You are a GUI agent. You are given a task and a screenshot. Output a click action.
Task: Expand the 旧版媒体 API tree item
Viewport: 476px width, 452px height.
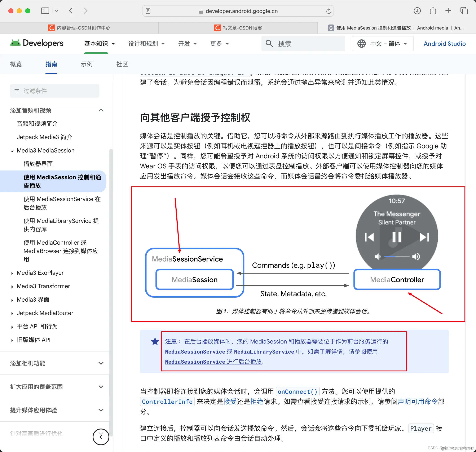(12, 340)
